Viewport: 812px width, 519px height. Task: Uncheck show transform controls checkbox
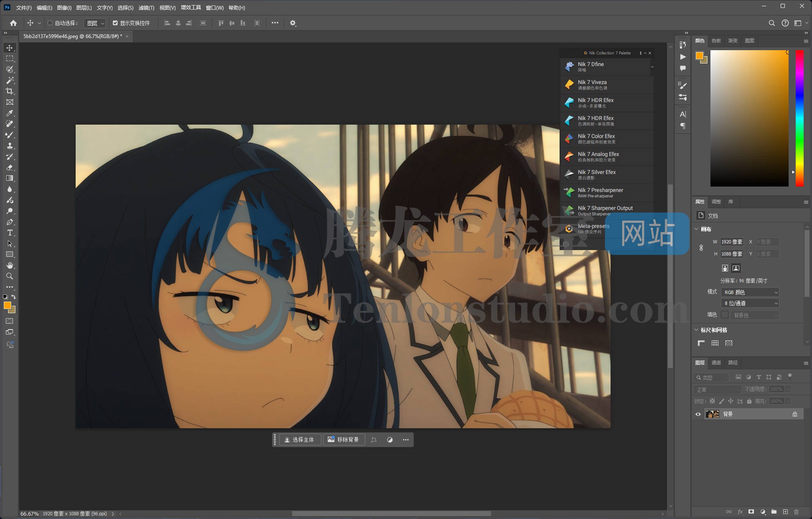(115, 23)
